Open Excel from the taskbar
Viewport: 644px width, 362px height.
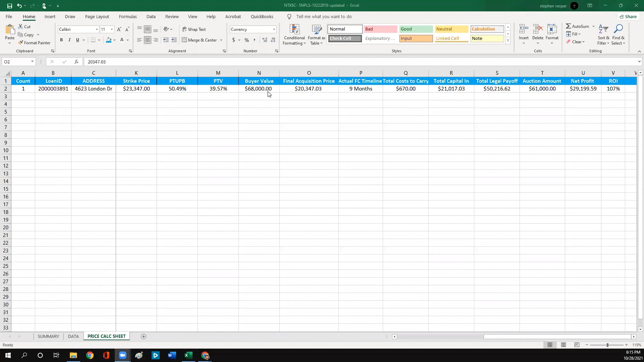click(x=189, y=355)
